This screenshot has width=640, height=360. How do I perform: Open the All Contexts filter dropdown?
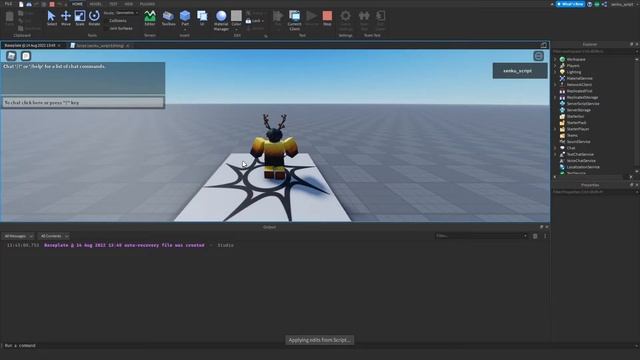(54, 236)
